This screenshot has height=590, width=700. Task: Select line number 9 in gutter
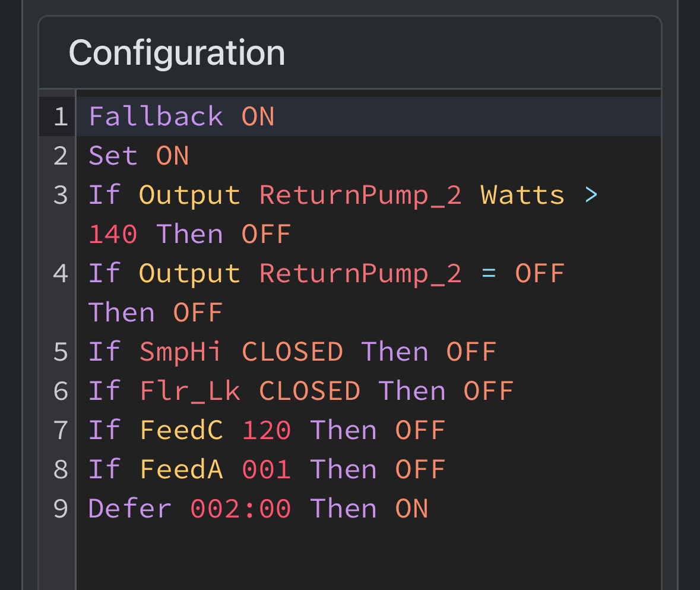pyautogui.click(x=61, y=509)
